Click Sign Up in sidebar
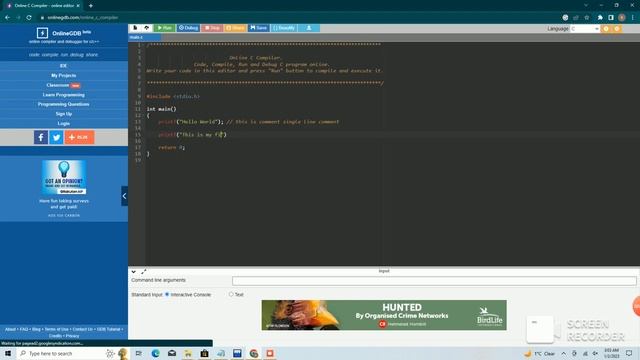 click(64, 114)
